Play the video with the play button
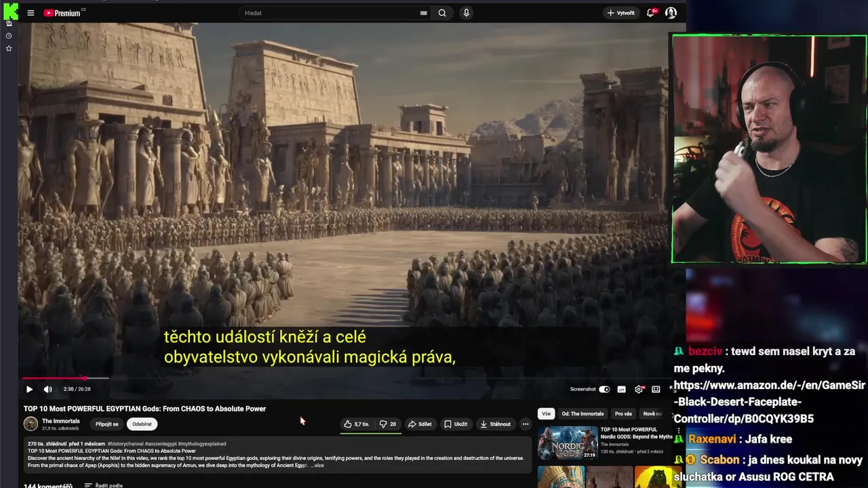Screen dimensions: 868x488 (x=29, y=389)
